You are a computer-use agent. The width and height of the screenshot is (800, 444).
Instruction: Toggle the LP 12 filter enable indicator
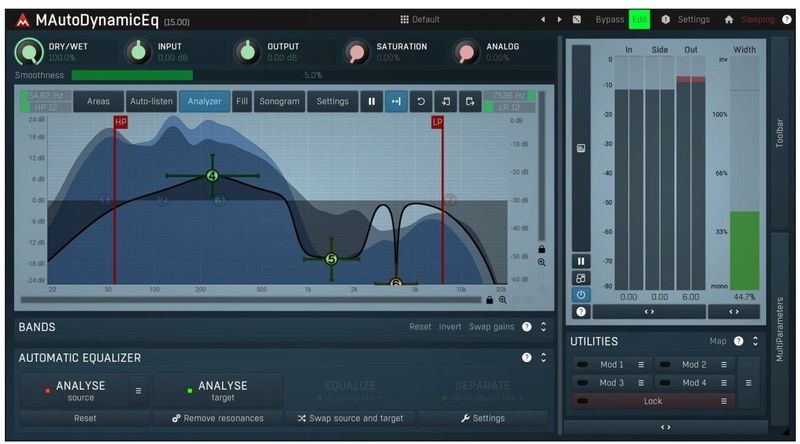[x=488, y=107]
